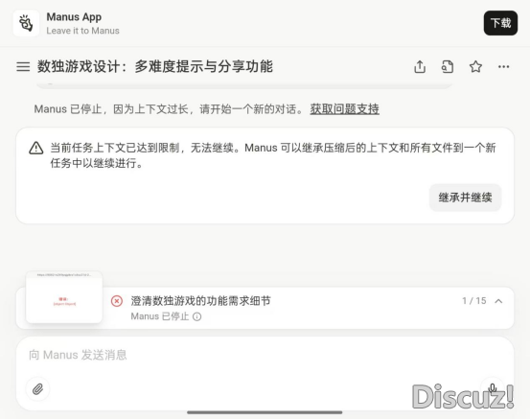Click the Leave it to Manus tagline
530x420 pixels.
pos(82,31)
